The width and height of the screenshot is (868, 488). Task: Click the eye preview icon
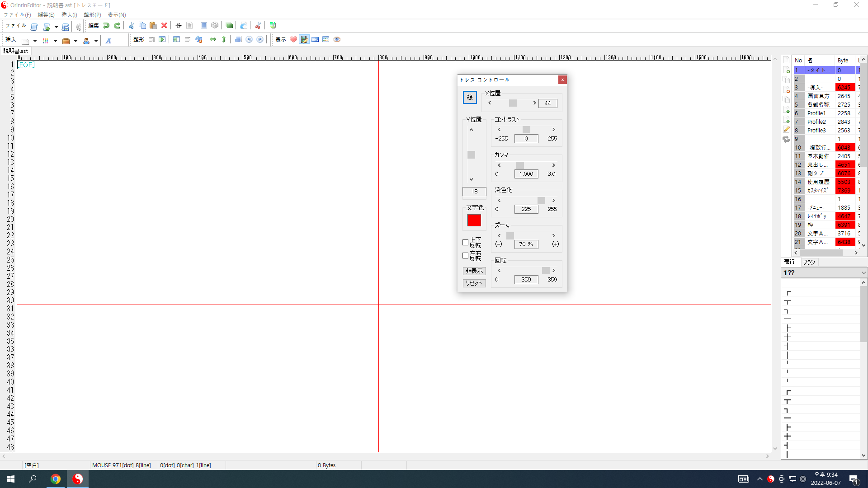337,40
